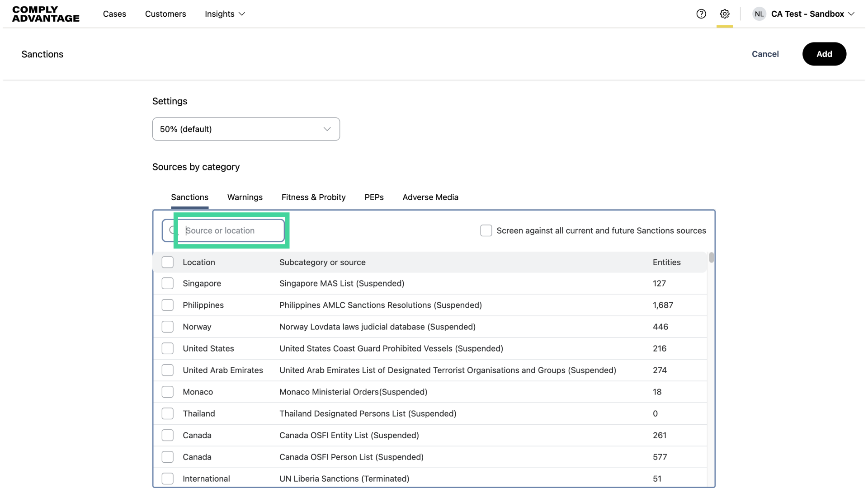
Task: Click the ComplyAdvantage logo
Action: 46,14
